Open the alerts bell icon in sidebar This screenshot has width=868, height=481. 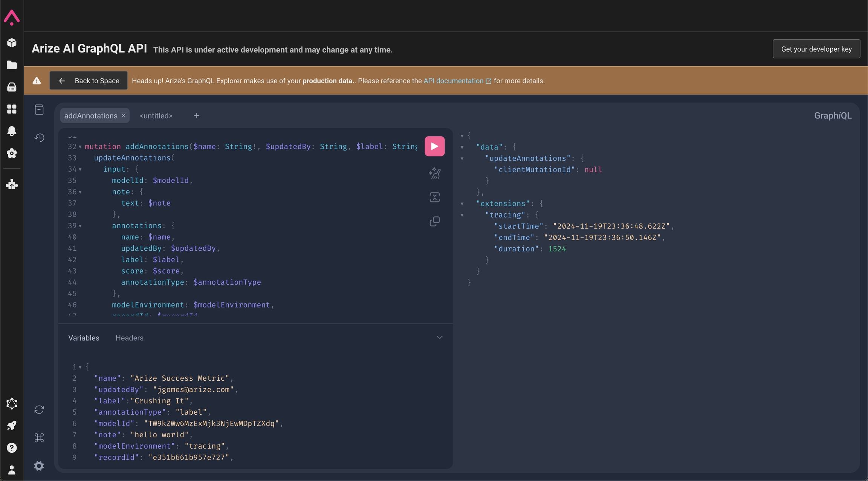12,131
